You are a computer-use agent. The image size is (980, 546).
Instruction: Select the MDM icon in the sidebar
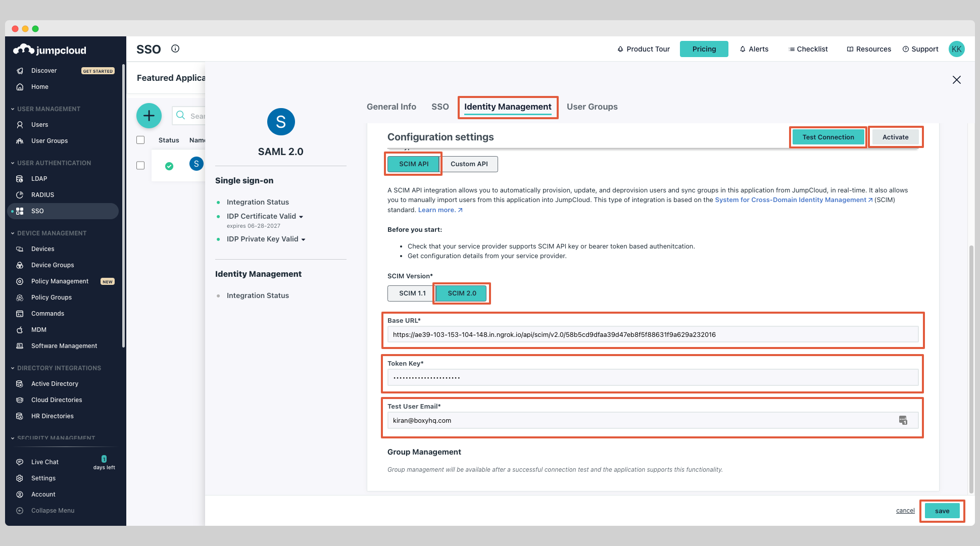pos(19,329)
